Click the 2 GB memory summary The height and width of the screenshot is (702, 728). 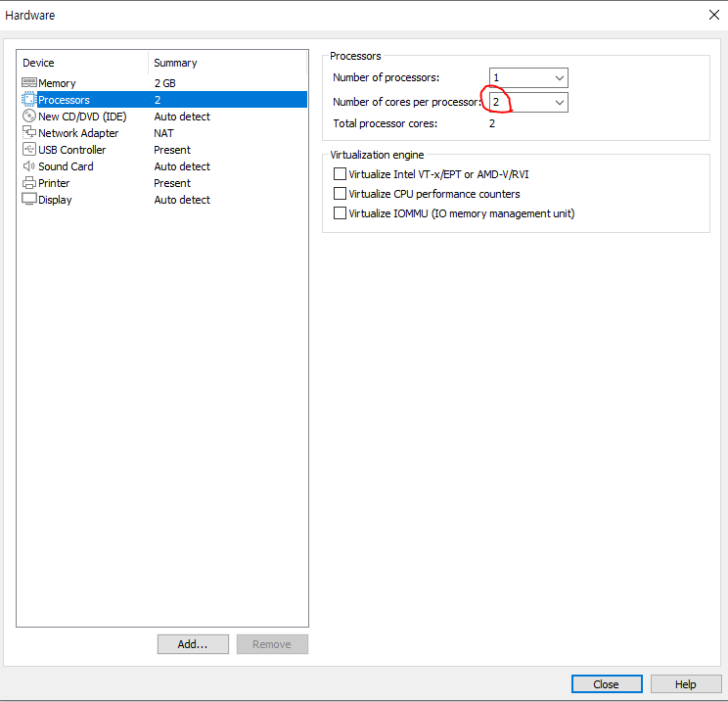pos(164,83)
